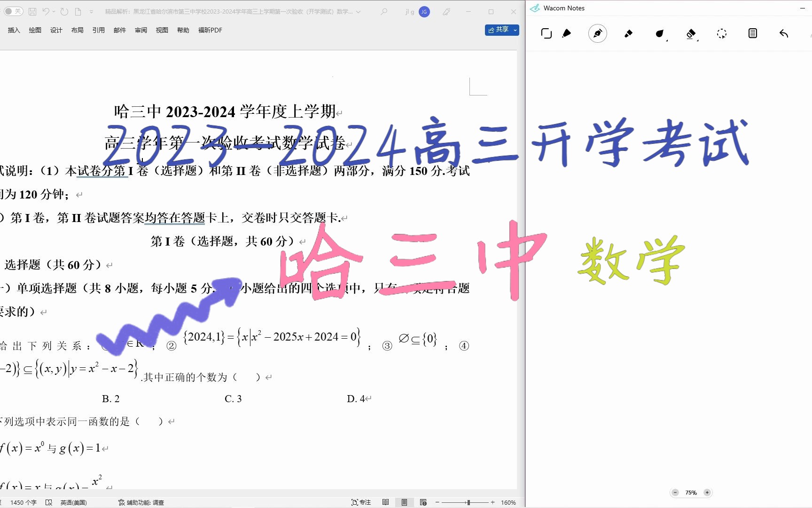
Task: Click the 英语(美国) language indicator
Action: (73, 502)
